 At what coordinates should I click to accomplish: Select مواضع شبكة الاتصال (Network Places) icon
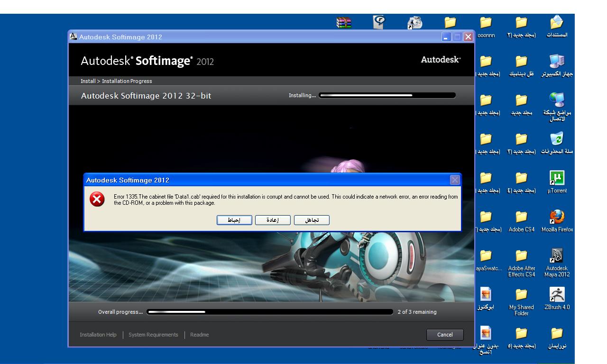click(x=557, y=108)
